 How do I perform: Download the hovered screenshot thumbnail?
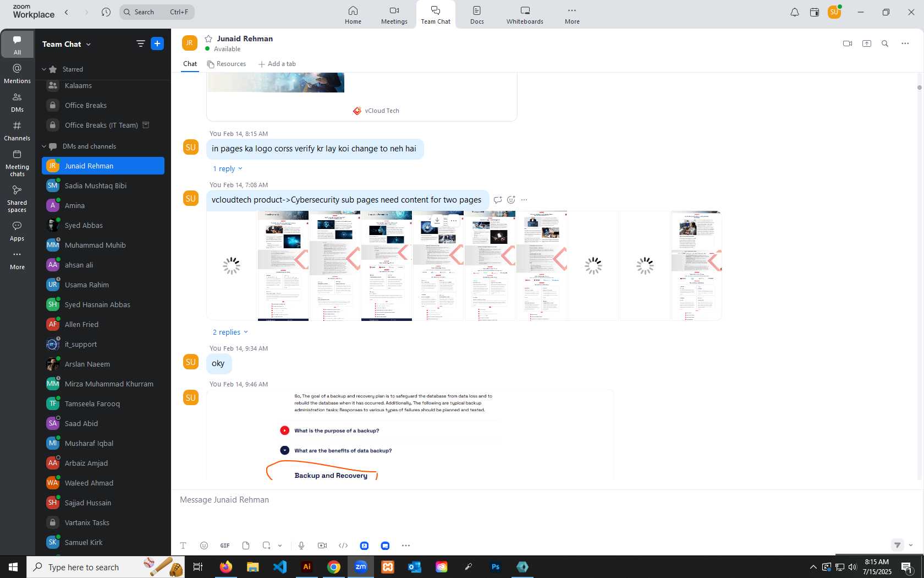click(x=437, y=220)
